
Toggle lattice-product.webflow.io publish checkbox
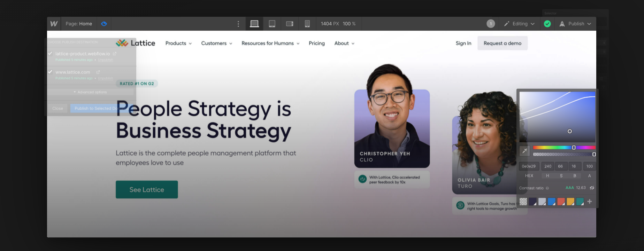tap(50, 53)
